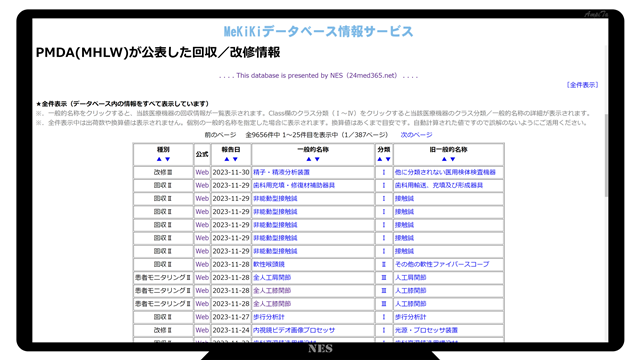Open Web link in the 2023-11-30 row
This screenshot has width=640, height=360.
202,172
